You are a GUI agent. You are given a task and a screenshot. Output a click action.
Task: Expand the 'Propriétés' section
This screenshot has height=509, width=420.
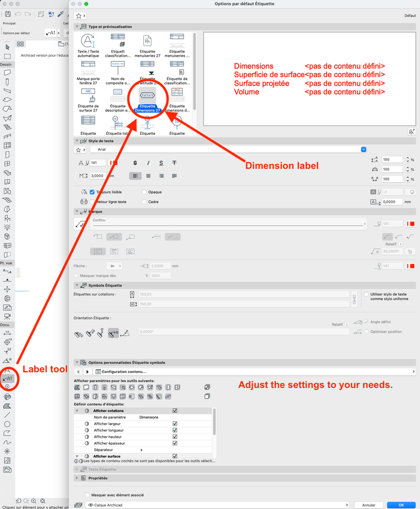coord(77,478)
